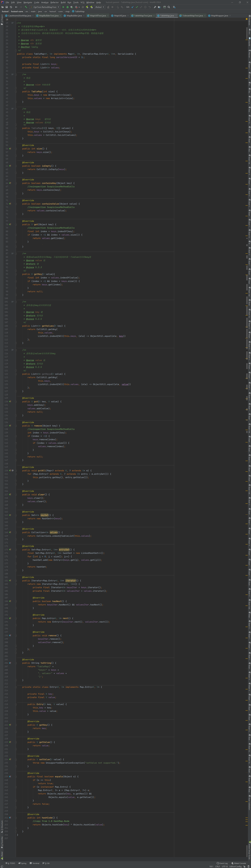
Task: Open settings via the wrench icon
Action: coord(155,7)
